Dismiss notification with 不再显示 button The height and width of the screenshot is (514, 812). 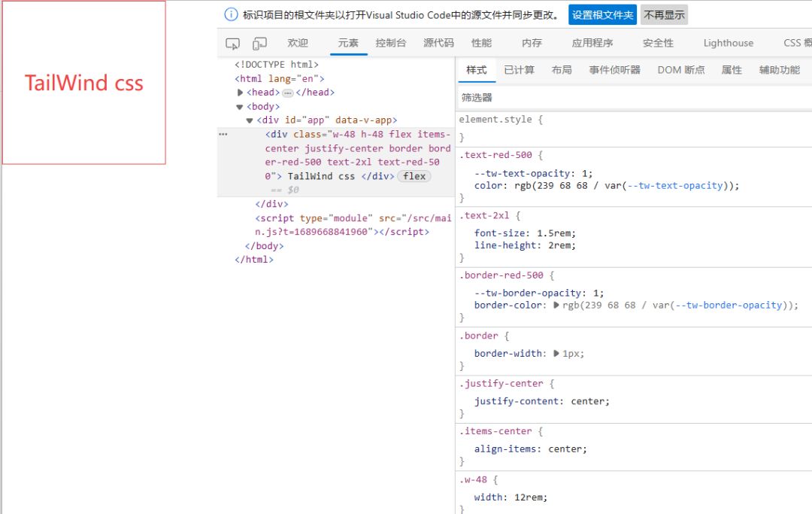[x=664, y=15]
